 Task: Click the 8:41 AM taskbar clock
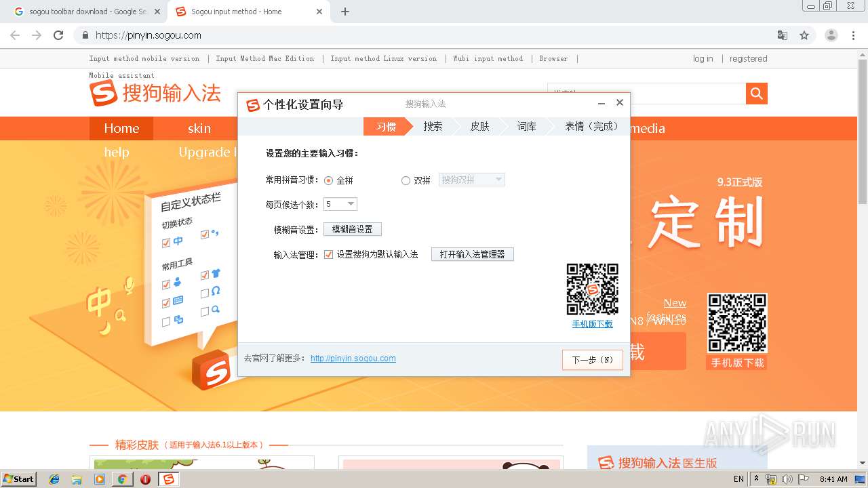pyautogui.click(x=833, y=479)
